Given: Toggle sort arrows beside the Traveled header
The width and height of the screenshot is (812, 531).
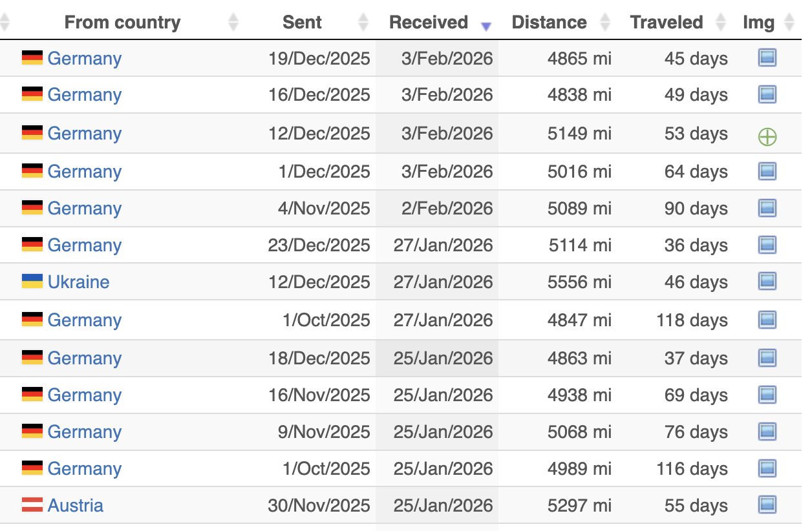Looking at the screenshot, I should [721, 23].
